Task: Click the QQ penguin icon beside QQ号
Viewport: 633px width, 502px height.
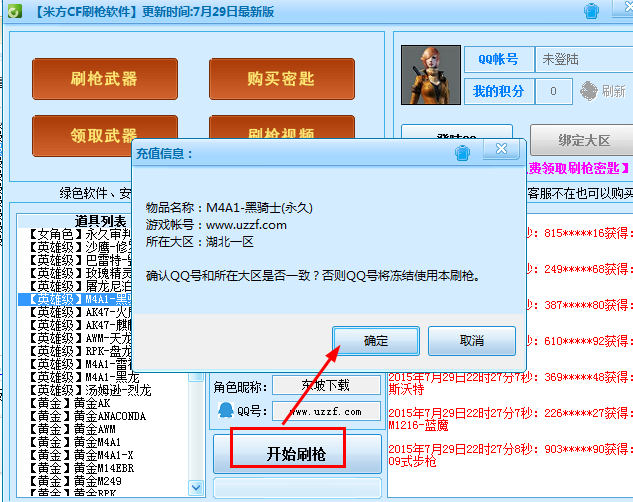Action: pyautogui.click(x=225, y=410)
